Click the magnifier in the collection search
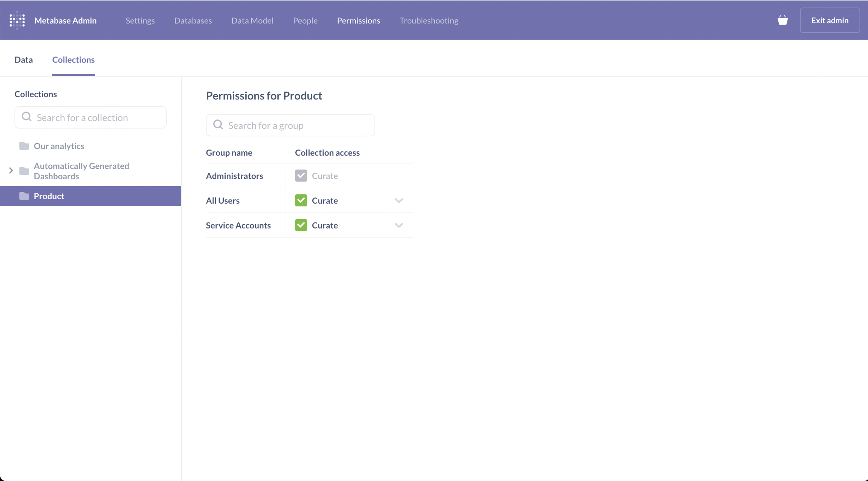The image size is (868, 481). 26,117
